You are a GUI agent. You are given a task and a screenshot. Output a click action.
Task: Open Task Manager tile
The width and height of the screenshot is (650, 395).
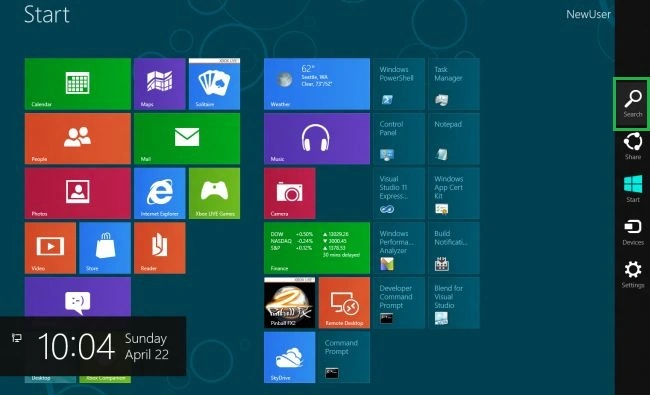coord(454,84)
